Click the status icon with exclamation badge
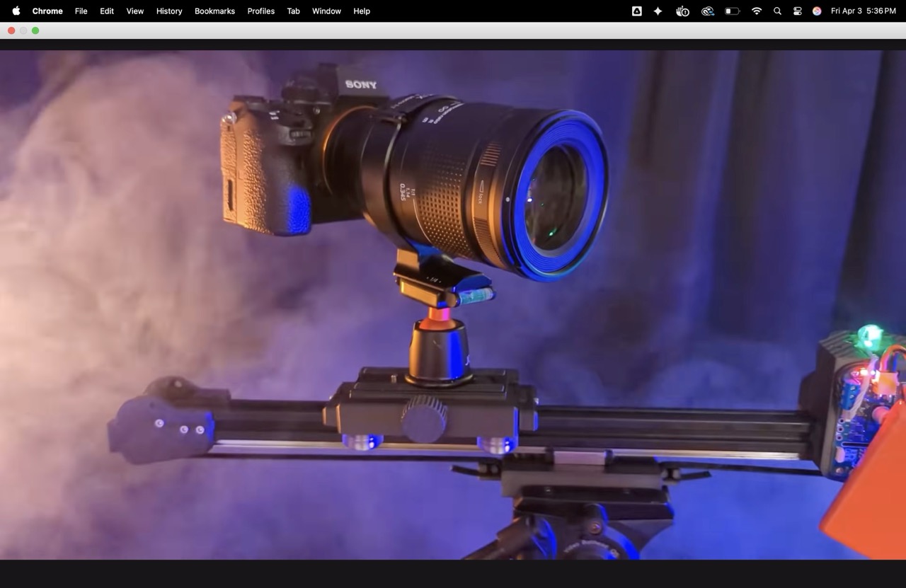 click(682, 11)
